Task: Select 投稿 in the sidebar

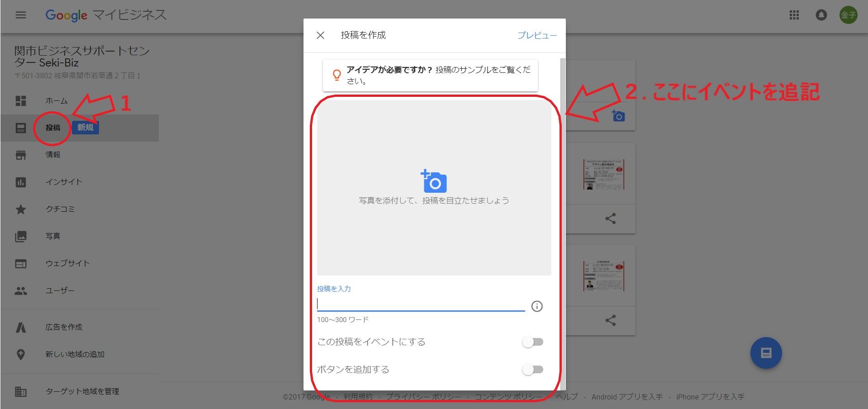Action: point(53,128)
